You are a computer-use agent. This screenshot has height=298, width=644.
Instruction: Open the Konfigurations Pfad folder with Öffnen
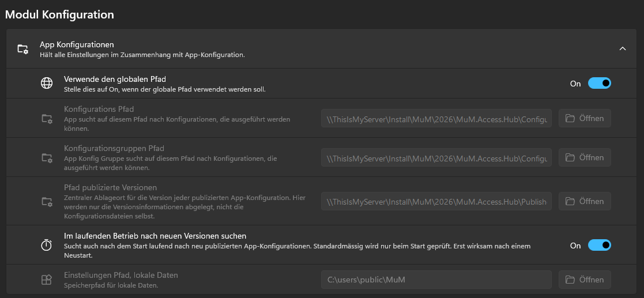click(585, 118)
